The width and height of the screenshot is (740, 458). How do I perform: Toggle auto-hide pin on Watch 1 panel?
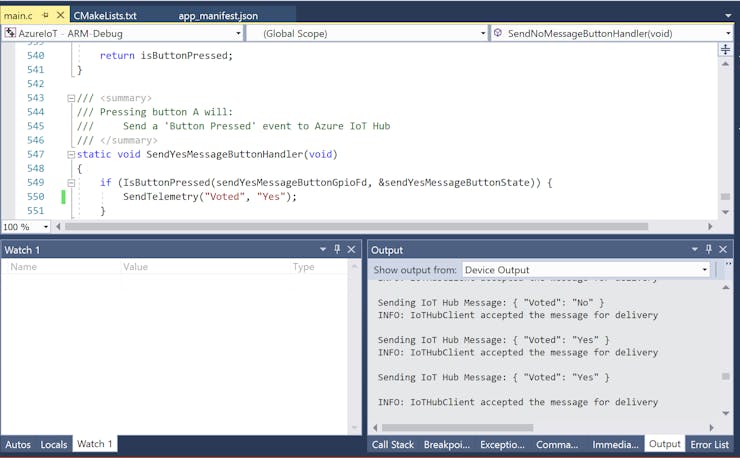click(x=337, y=249)
